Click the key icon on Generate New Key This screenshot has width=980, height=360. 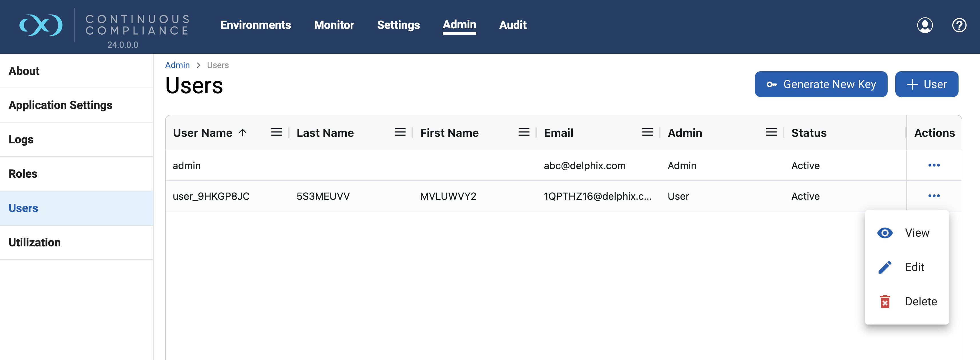tap(772, 84)
